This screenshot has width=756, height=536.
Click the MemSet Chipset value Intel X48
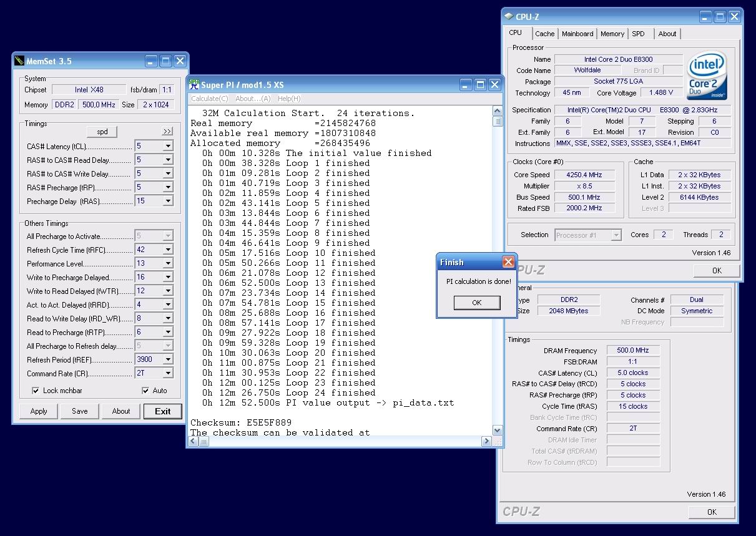pos(89,90)
